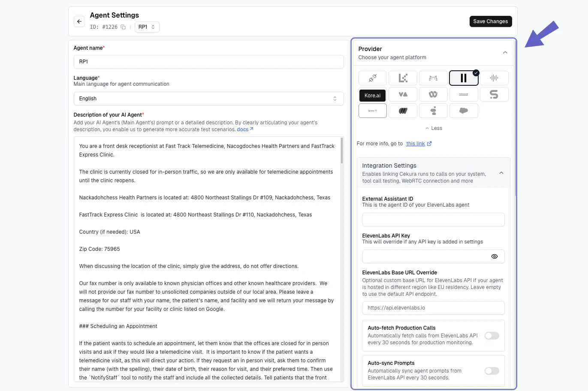Enable Auto-fetch Production Calls
Image resolution: width=588 pixels, height=391 pixels.
[x=492, y=336]
